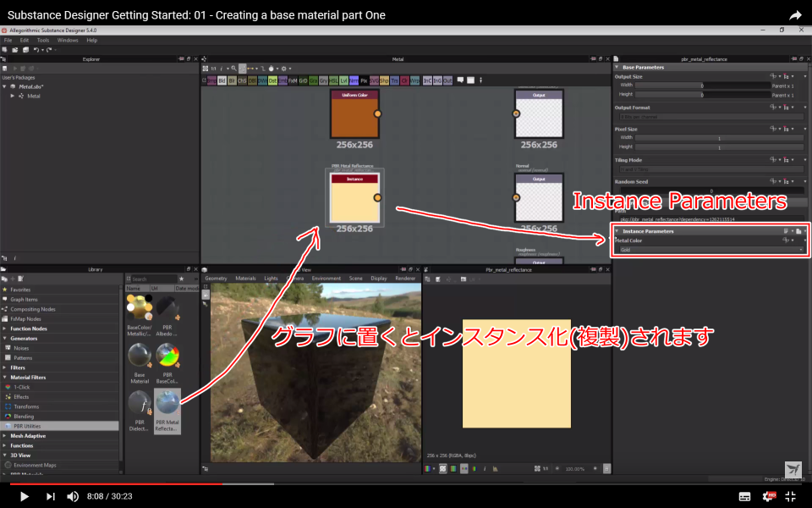
Task: Open the Tiling Mode dropdown
Action: click(711, 169)
